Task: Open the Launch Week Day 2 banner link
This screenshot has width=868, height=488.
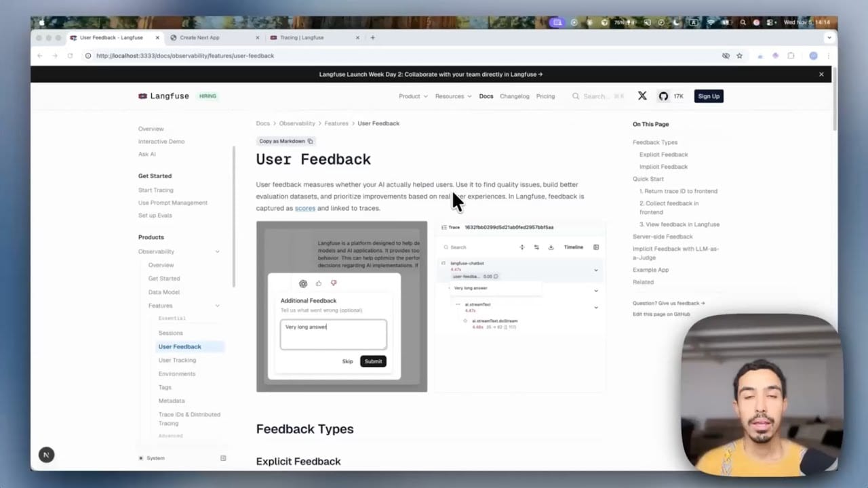Action: click(x=431, y=75)
